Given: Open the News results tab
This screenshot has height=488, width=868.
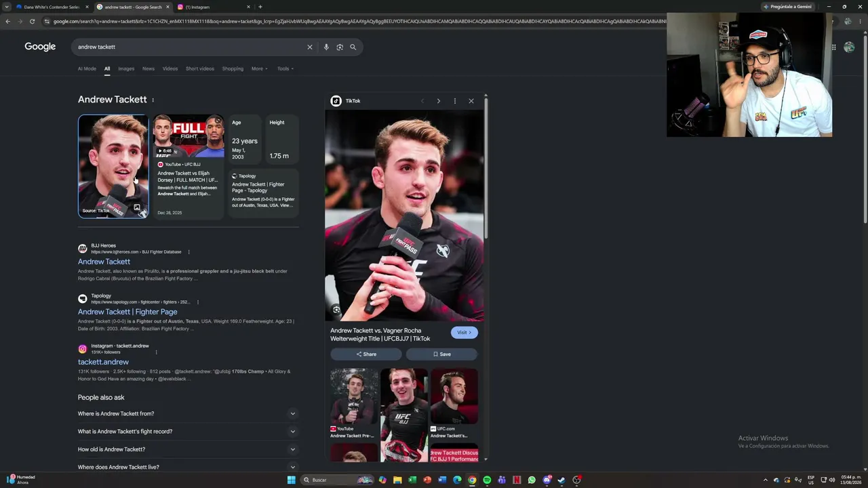Looking at the screenshot, I should coord(149,68).
